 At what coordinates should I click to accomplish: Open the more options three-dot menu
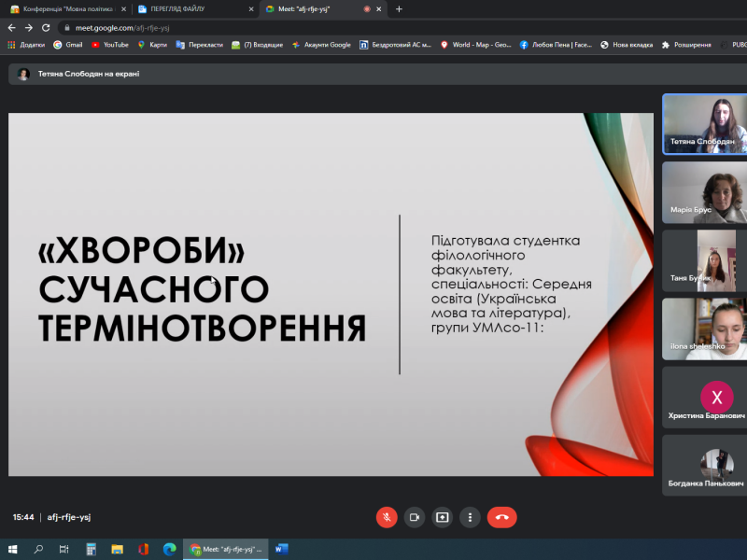point(471,517)
